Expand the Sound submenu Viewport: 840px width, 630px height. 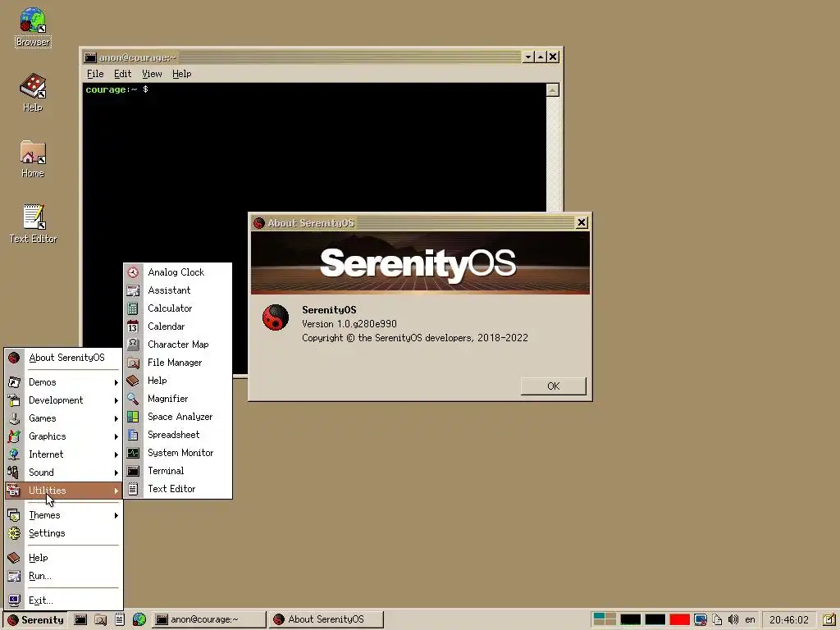click(x=63, y=472)
